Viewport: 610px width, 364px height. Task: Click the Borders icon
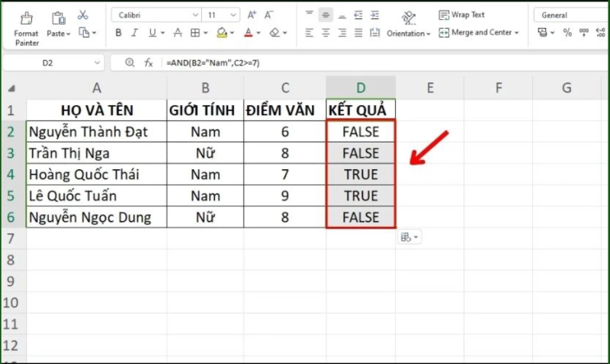(195, 33)
